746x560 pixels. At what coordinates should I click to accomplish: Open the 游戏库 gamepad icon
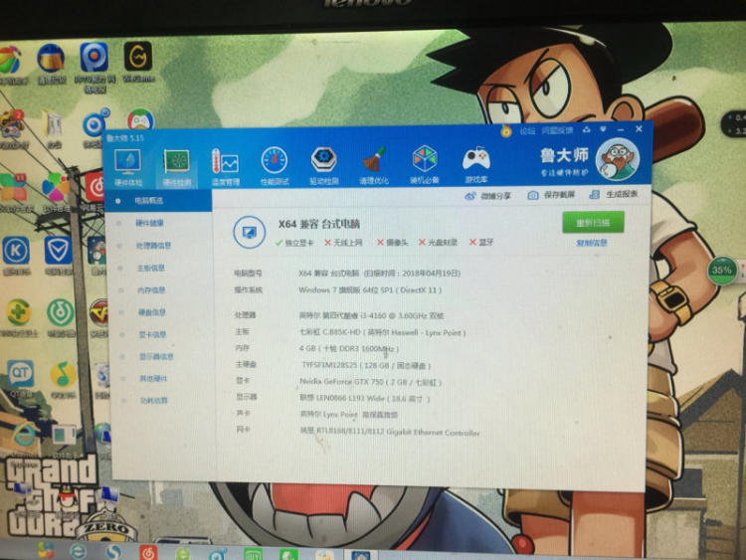[476, 164]
